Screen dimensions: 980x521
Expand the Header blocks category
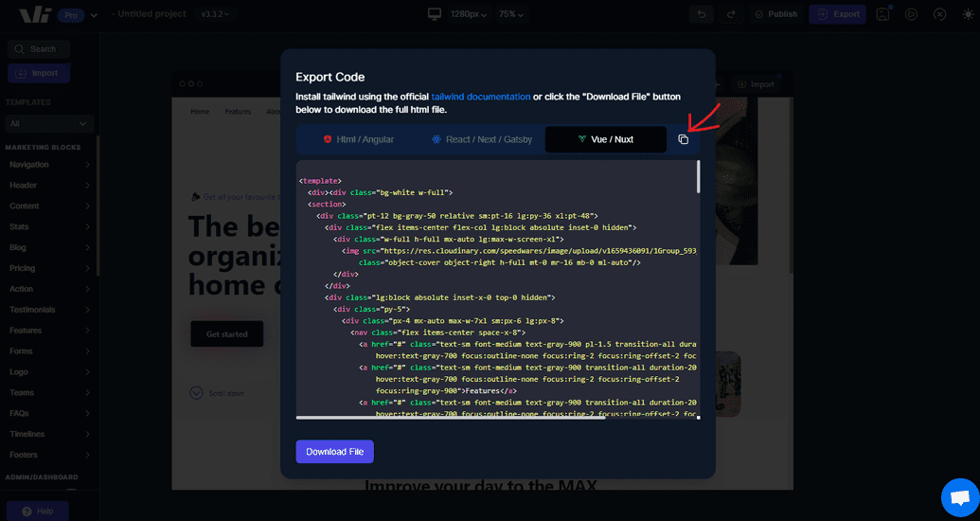[48, 185]
